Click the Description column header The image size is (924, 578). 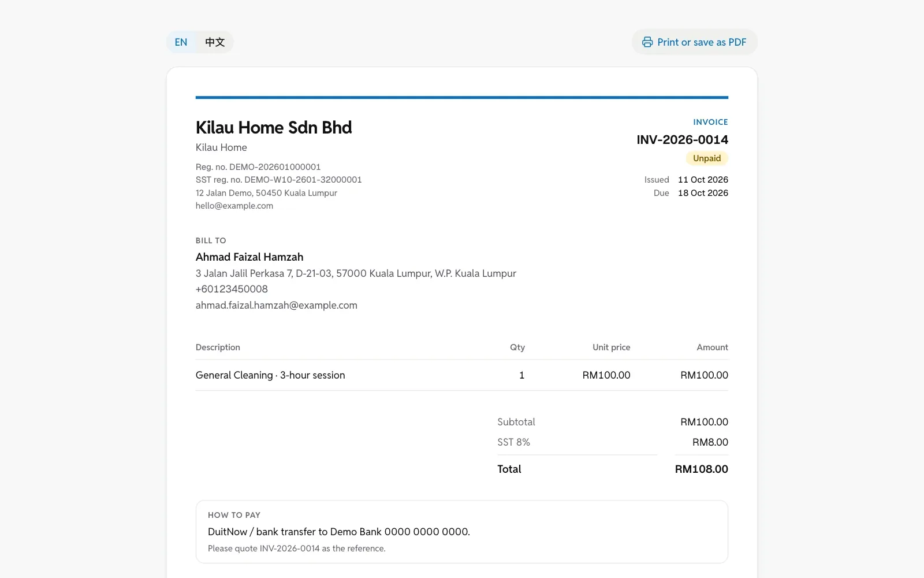coord(218,347)
